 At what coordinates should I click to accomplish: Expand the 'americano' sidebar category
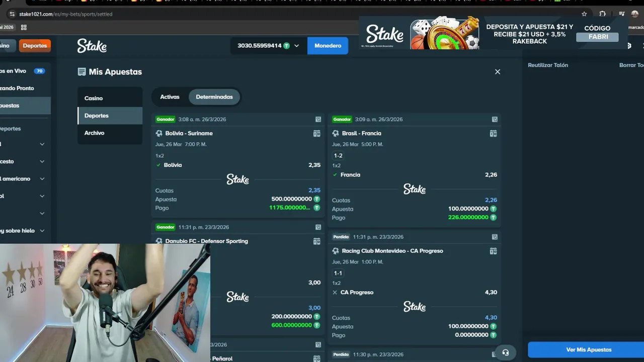click(x=24, y=179)
